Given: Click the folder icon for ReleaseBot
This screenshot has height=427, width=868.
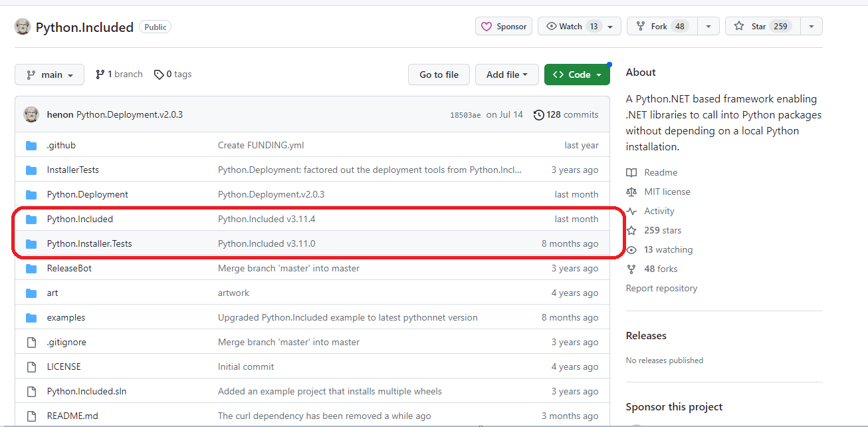Looking at the screenshot, I should click(x=31, y=269).
